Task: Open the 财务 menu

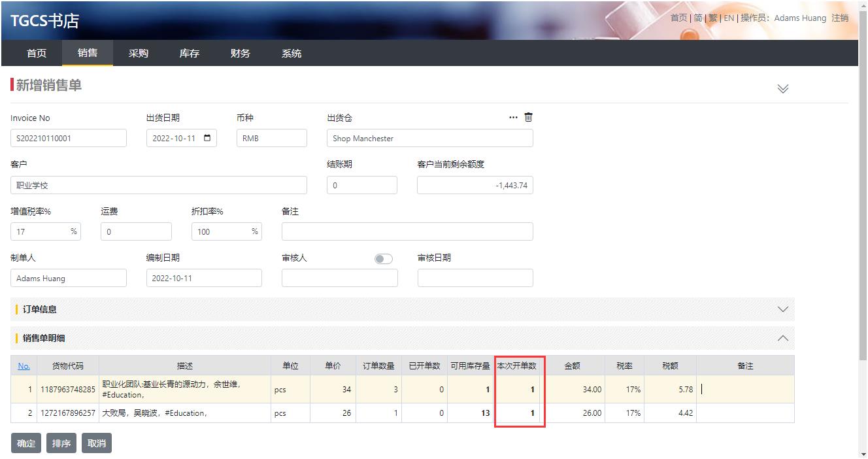Action: [x=241, y=53]
